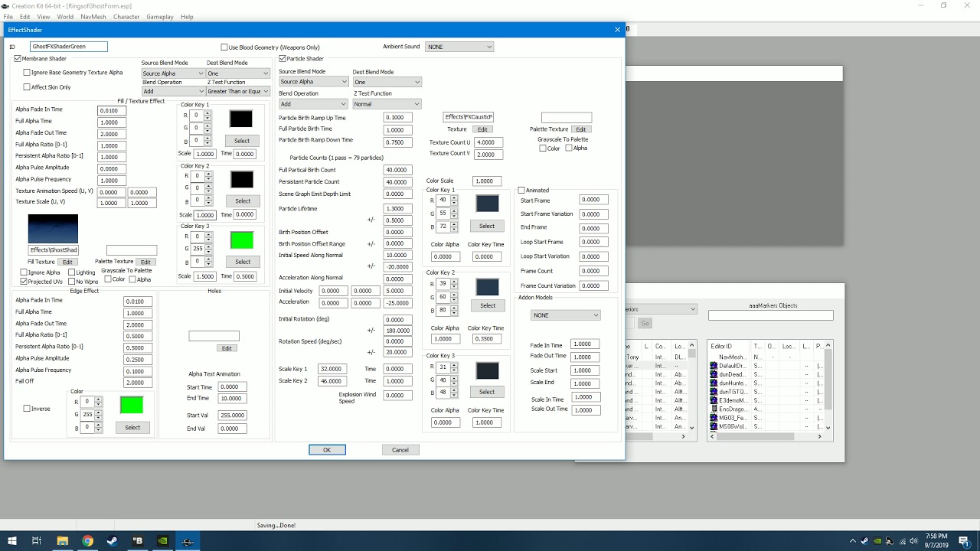Confirm the EffectShader dialog with OK
This screenshot has width=980, height=551.
click(327, 450)
